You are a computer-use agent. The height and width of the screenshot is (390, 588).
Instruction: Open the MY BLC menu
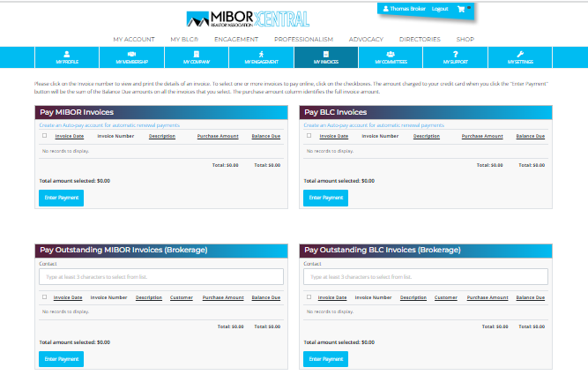[184, 39]
